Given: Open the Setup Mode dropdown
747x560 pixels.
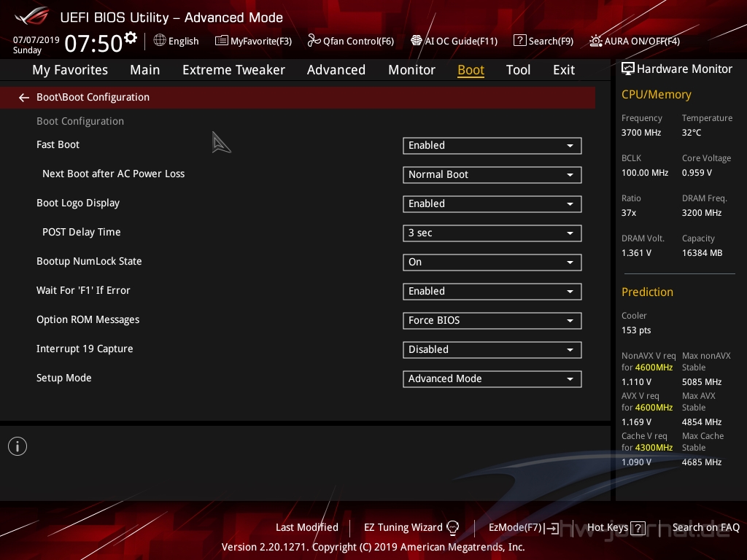Looking at the screenshot, I should (x=492, y=379).
